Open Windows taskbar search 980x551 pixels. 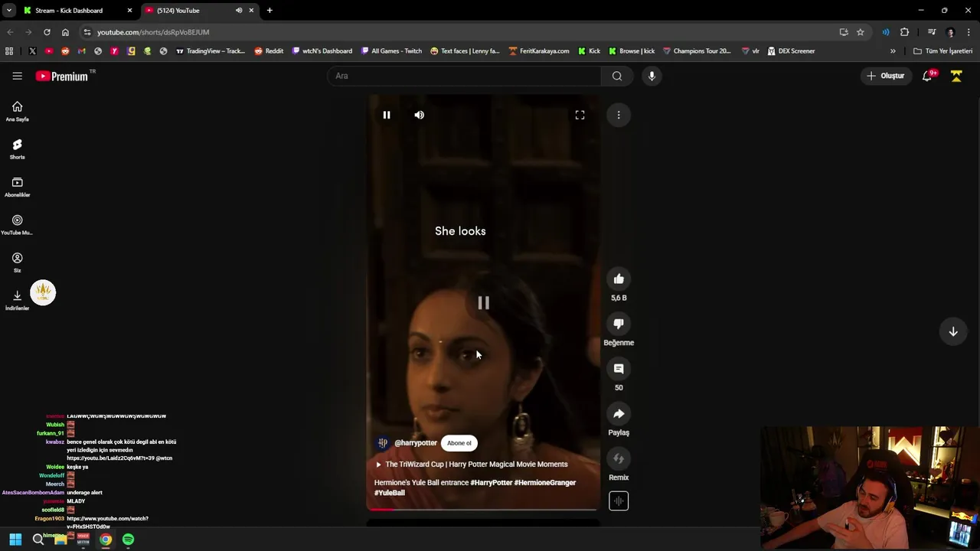click(x=38, y=540)
